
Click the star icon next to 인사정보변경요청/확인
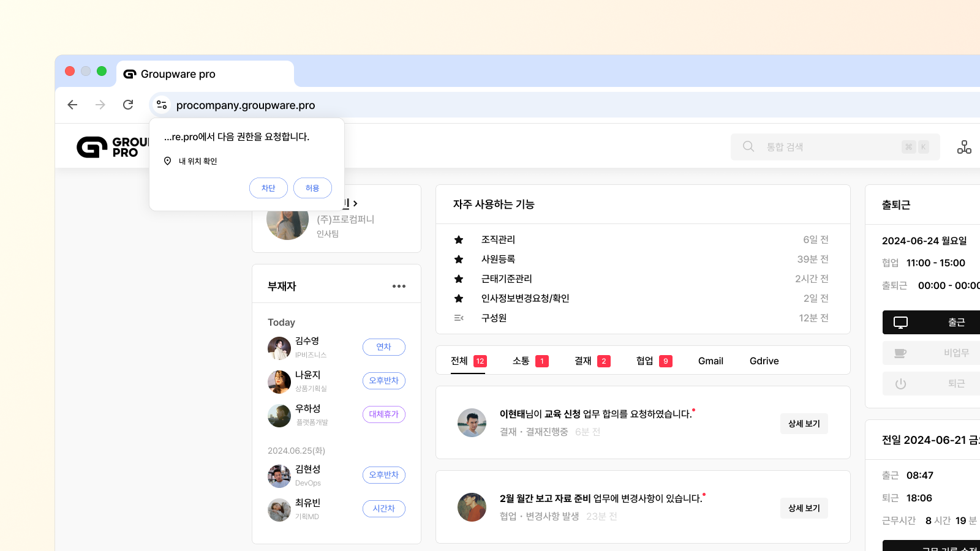(x=459, y=298)
